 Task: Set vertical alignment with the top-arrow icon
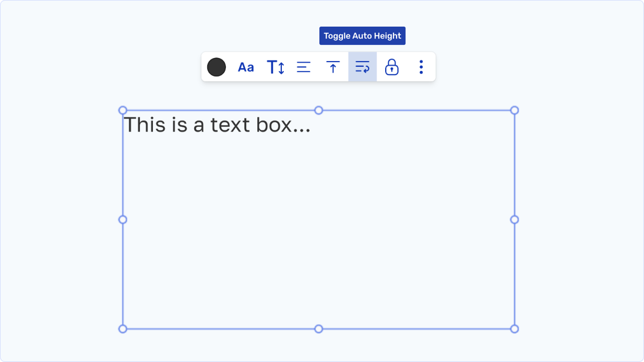pos(333,67)
